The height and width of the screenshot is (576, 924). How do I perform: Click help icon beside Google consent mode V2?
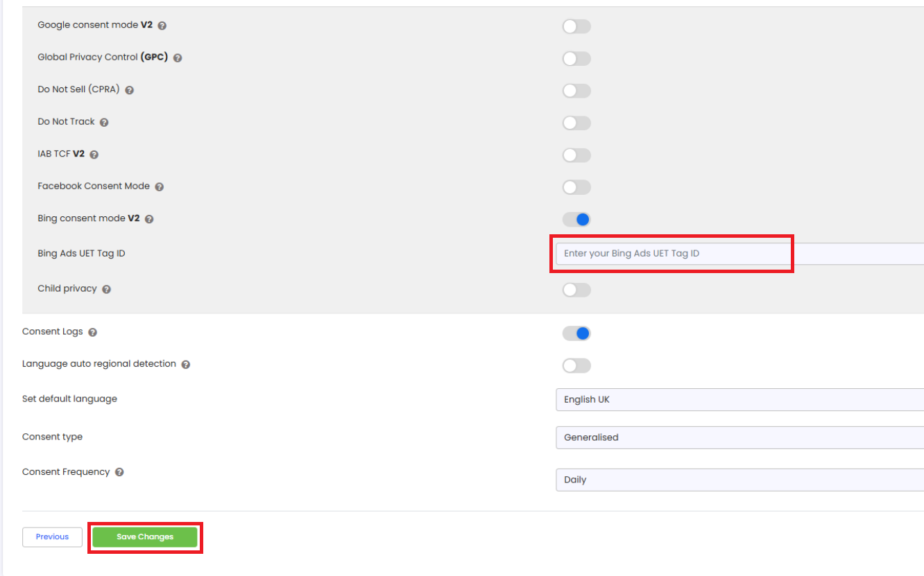coord(162,26)
